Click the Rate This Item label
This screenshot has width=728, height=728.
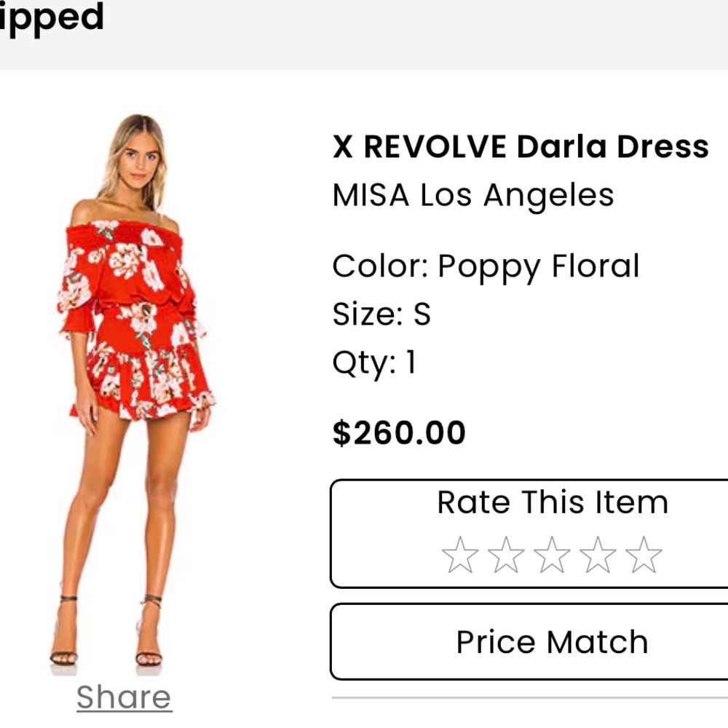click(552, 502)
